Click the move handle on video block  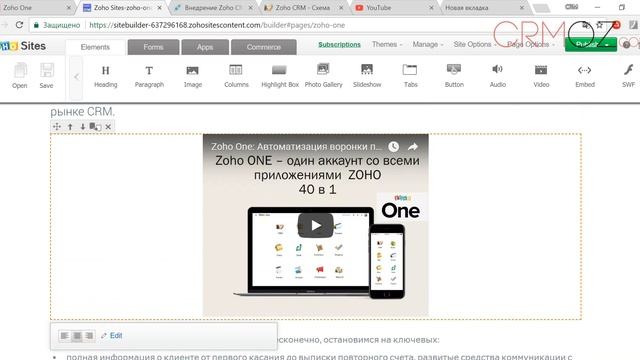tap(57, 127)
